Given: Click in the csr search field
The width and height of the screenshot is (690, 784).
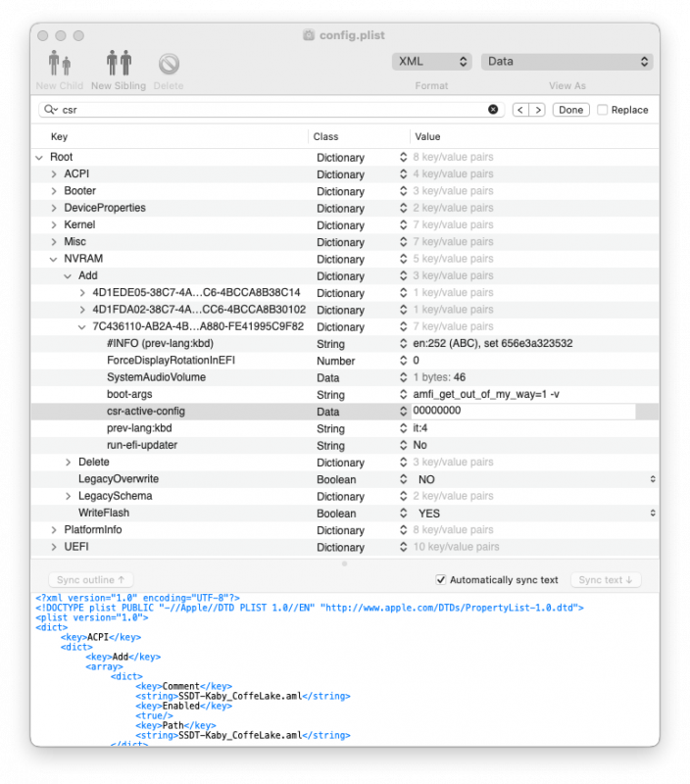Looking at the screenshot, I should (272, 110).
